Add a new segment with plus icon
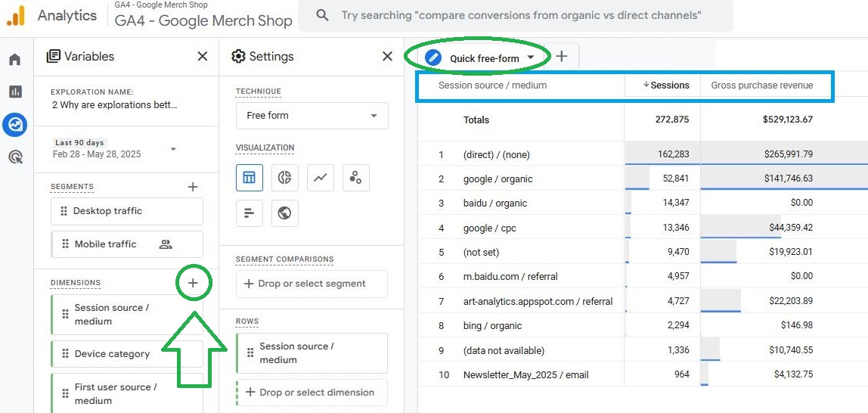 pos(193,187)
